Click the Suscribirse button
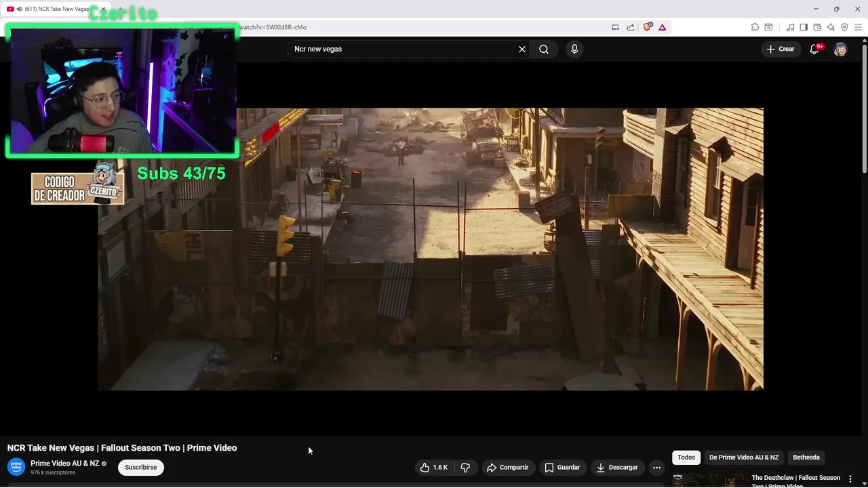Viewport: 868px width, 488px height. [x=141, y=467]
